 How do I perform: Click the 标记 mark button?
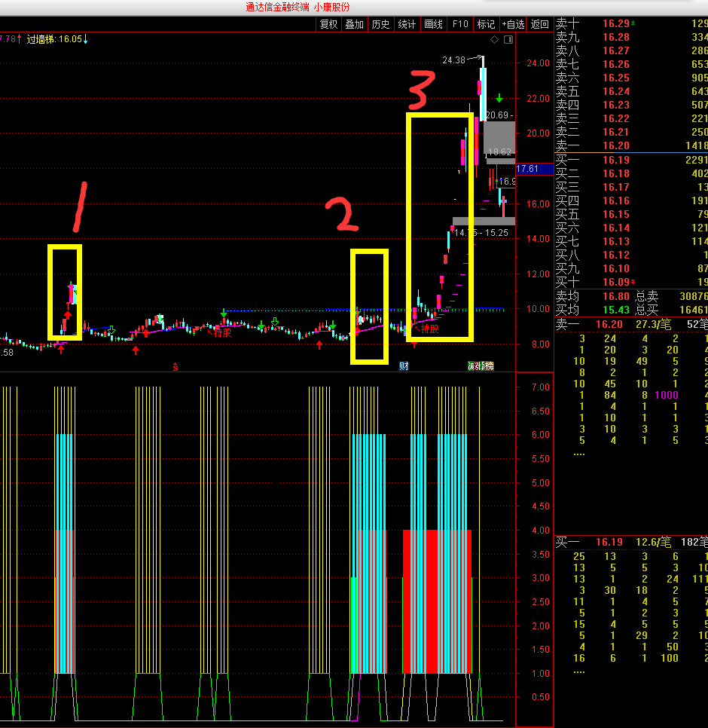487,24
